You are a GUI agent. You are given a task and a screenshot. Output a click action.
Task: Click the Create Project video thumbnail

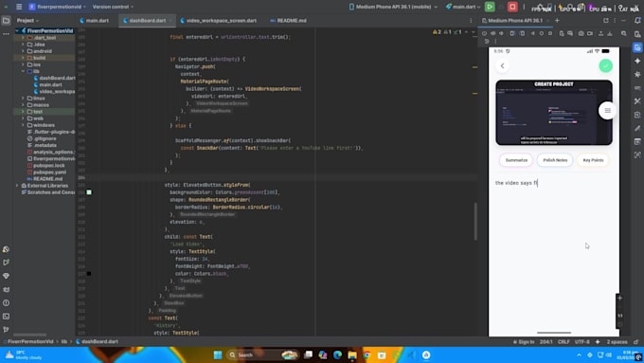click(554, 112)
